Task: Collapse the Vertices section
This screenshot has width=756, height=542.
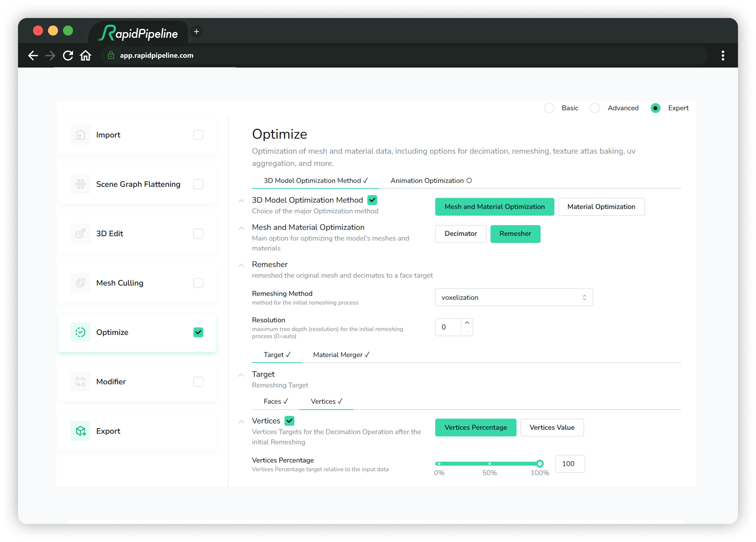Action: click(241, 422)
